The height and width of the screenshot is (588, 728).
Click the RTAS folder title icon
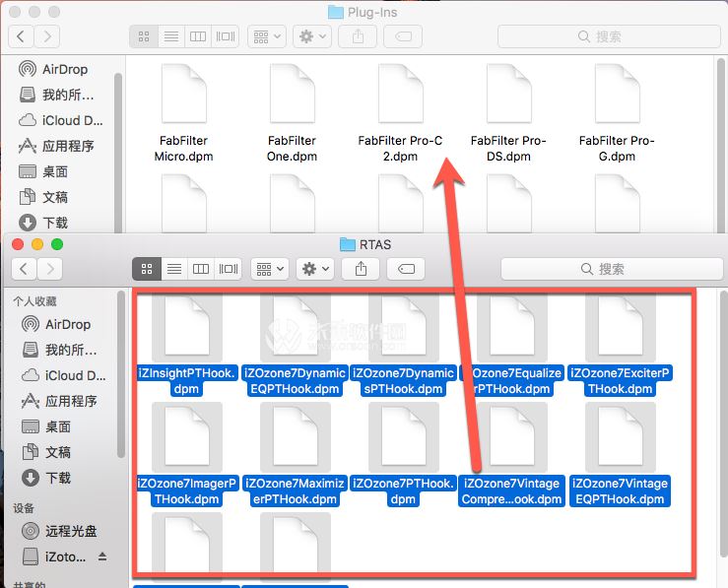348,244
